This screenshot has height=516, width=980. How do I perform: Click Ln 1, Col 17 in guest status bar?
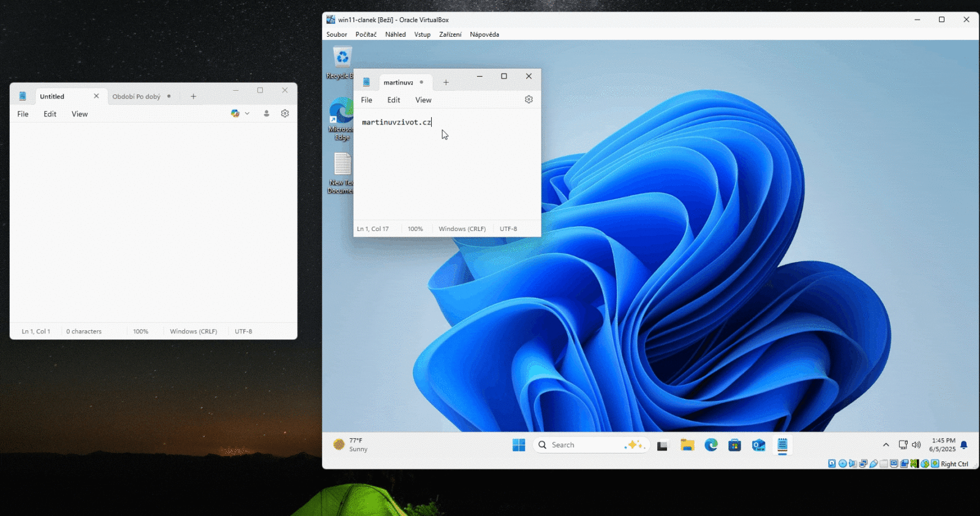pos(373,229)
